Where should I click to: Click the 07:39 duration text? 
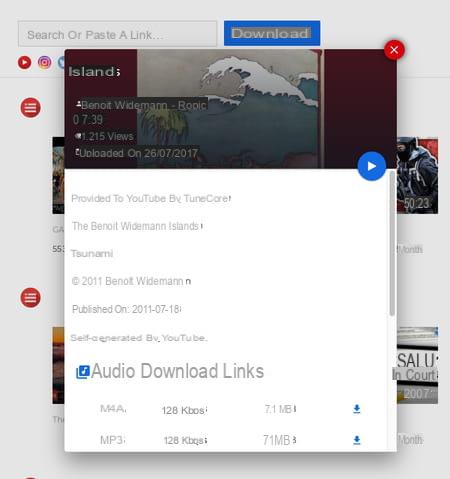coord(88,119)
